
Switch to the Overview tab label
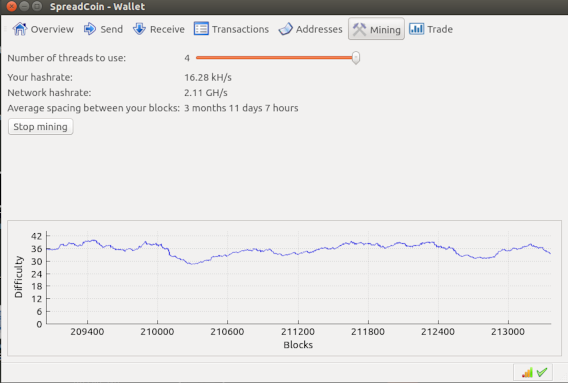point(52,29)
